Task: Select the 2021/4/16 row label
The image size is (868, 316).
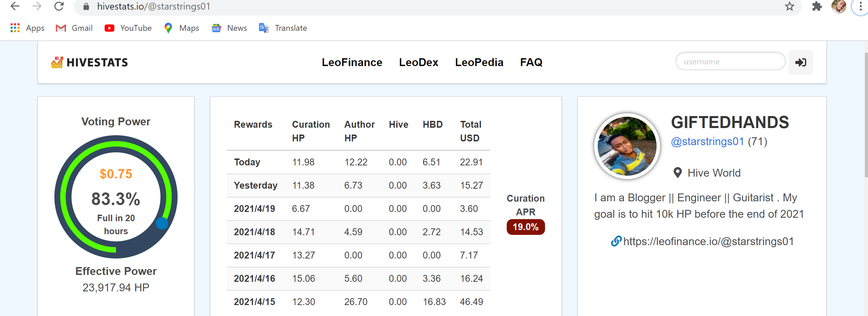Action: pyautogui.click(x=255, y=279)
